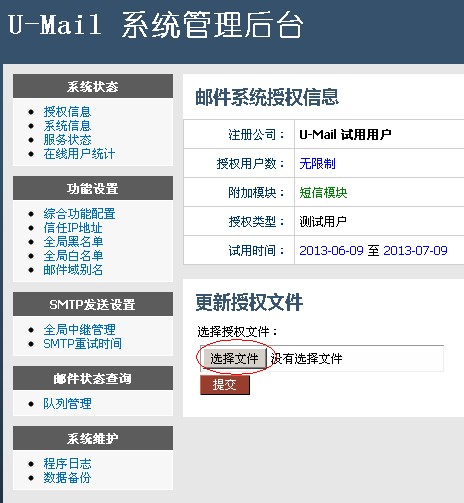Screen dimensions: 464x503
Task: Open the 全局黑名单 blacklist page
Action: tap(73, 242)
